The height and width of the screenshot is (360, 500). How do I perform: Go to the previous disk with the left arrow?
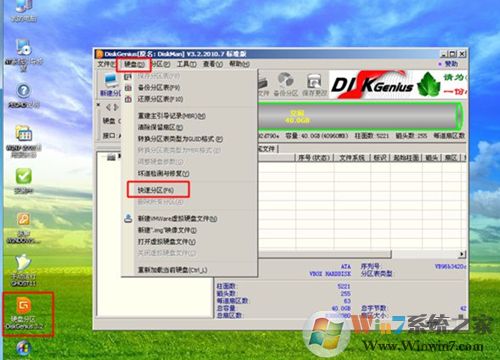tap(108, 107)
